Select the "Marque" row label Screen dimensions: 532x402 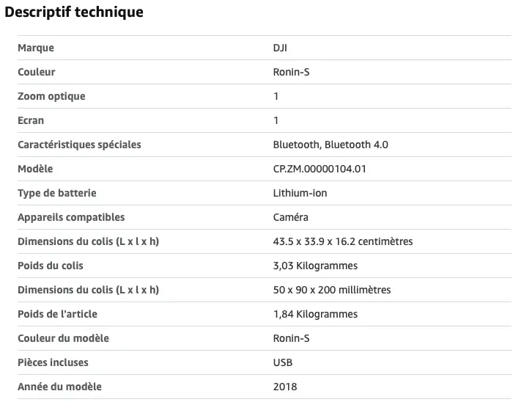[36, 48]
